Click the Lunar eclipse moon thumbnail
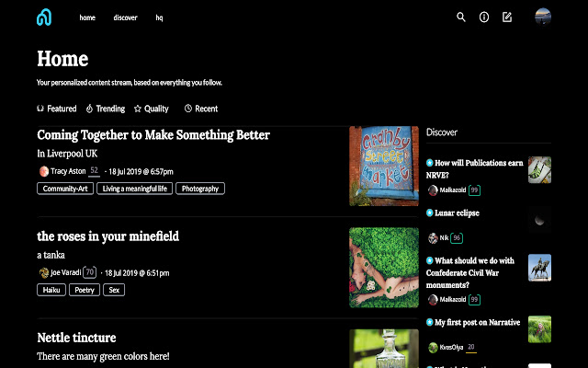 pos(539,219)
